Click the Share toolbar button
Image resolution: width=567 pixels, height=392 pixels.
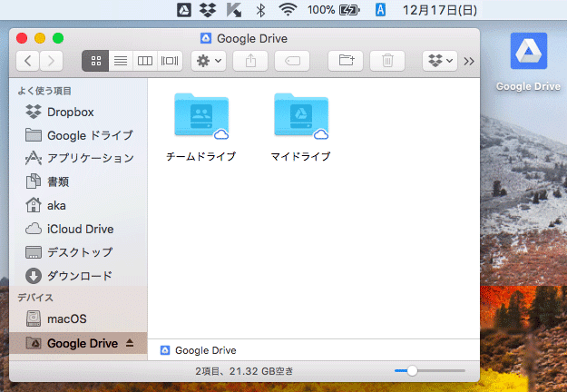(250, 61)
